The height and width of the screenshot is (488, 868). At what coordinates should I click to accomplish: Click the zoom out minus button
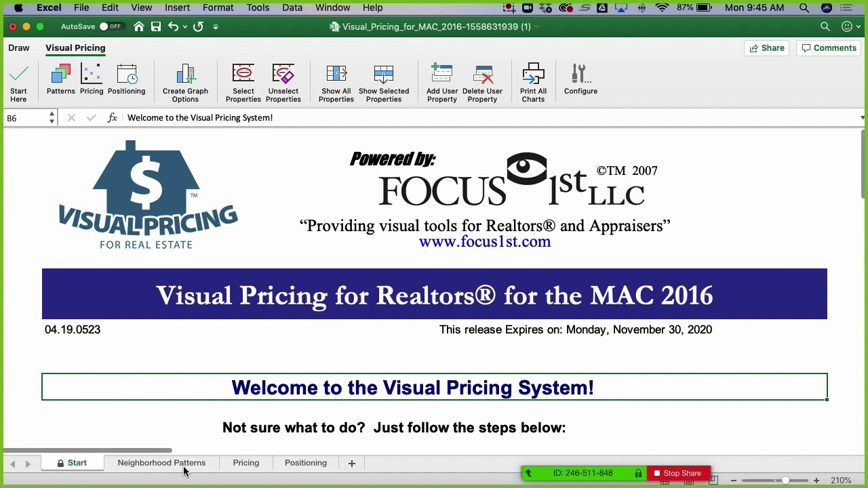click(x=733, y=481)
